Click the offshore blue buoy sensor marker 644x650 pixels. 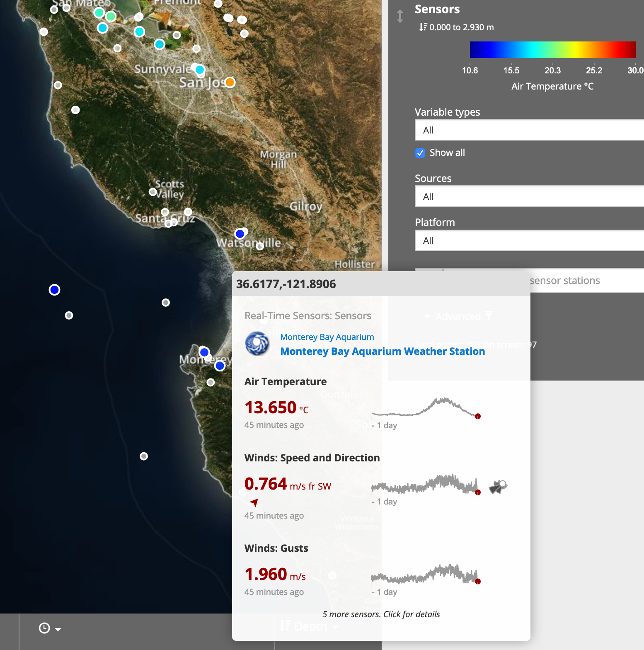(54, 290)
